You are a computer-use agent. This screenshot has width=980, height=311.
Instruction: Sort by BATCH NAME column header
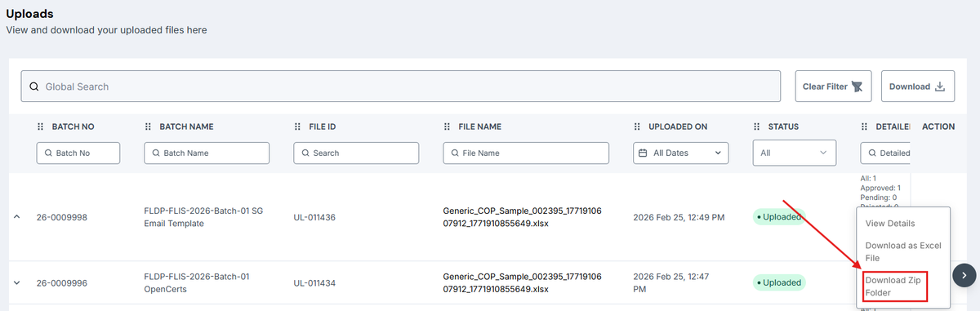point(186,127)
